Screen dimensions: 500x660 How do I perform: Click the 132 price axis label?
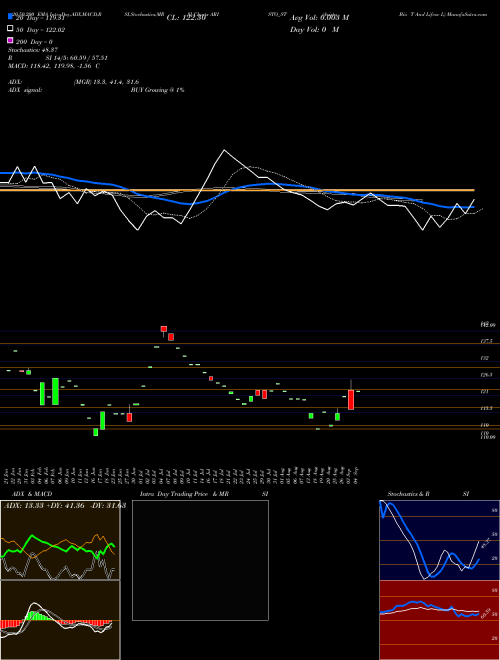tap(485, 358)
